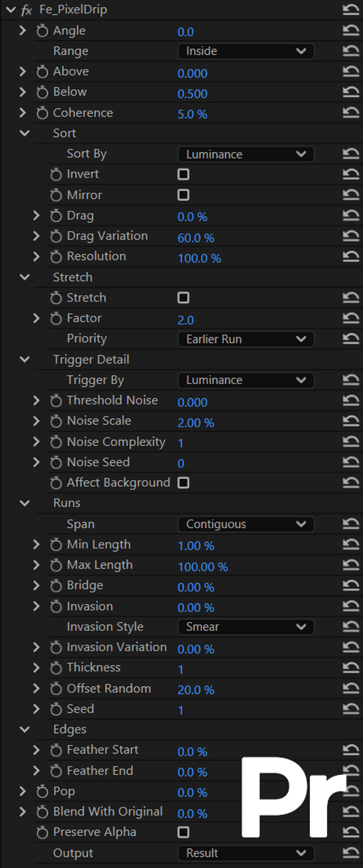Screen dimensions: 363x868
Task: Toggle animation stopwatch for Thickness
Action: pyautogui.click(x=56, y=668)
